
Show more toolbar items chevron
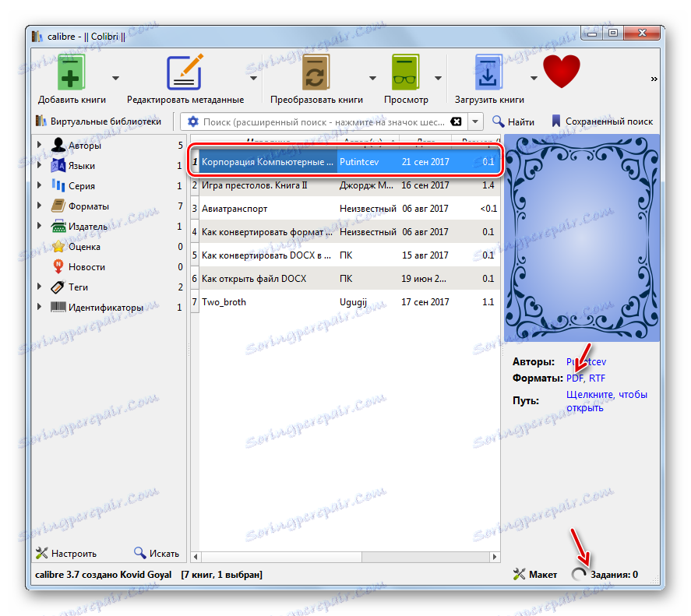(x=654, y=79)
